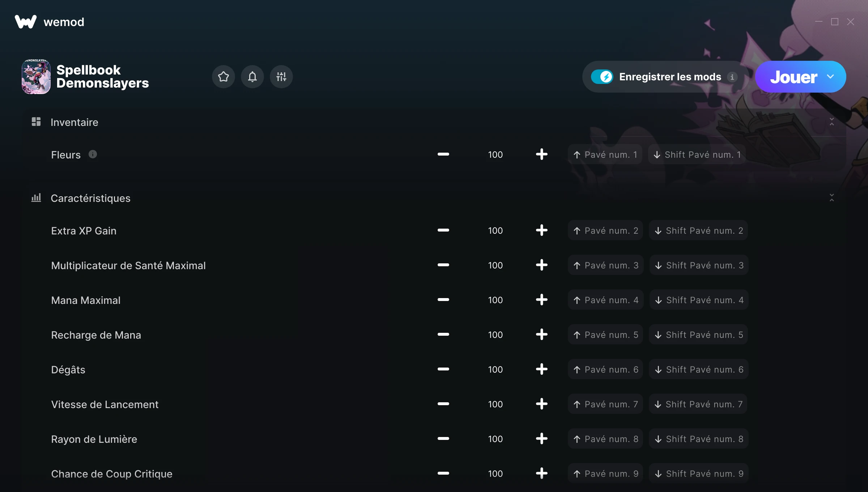The width and height of the screenshot is (868, 492).
Task: Add Spellbook Demonslayers to favorites star
Action: 224,77
